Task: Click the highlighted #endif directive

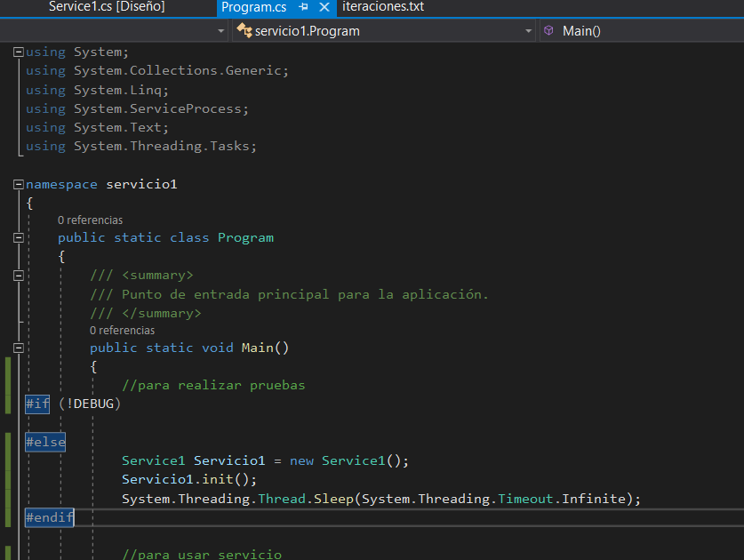Action: tap(48, 516)
